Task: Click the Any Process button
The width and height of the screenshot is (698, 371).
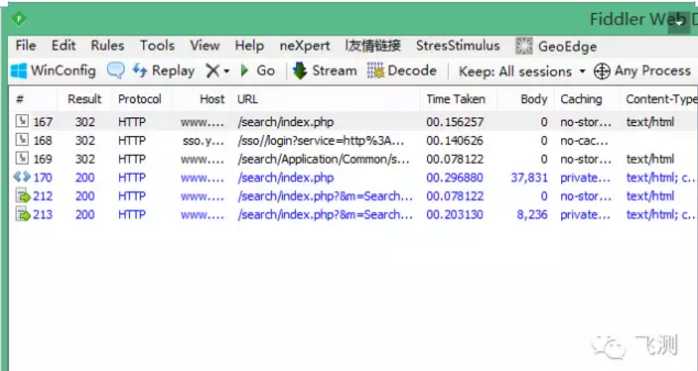Action: tap(642, 71)
